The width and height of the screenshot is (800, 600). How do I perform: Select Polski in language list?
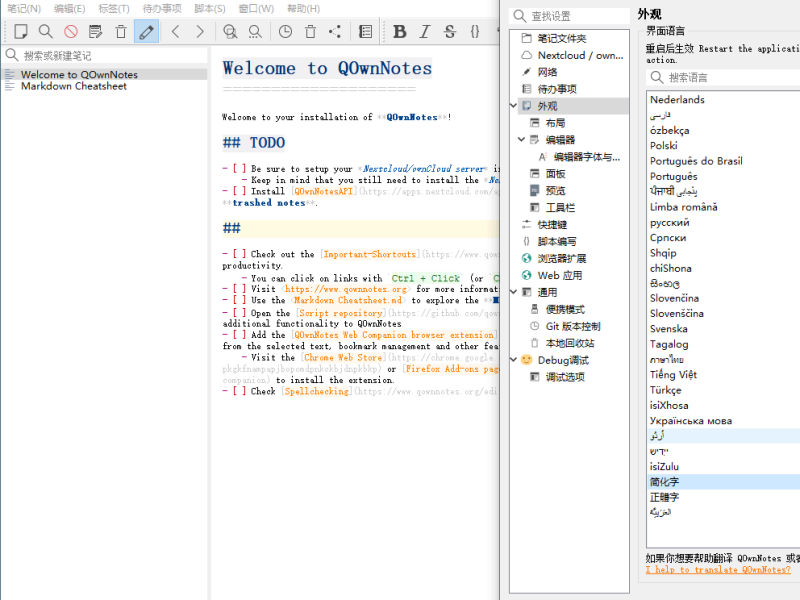(x=723, y=145)
